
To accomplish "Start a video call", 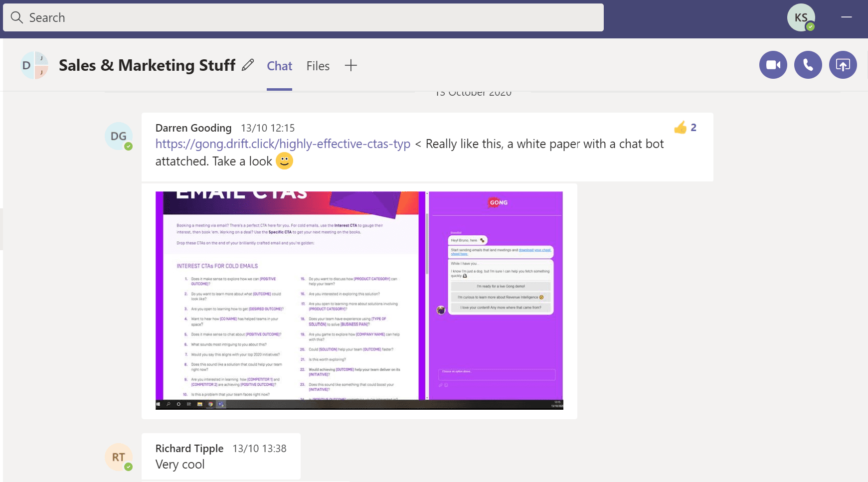I will 773,65.
